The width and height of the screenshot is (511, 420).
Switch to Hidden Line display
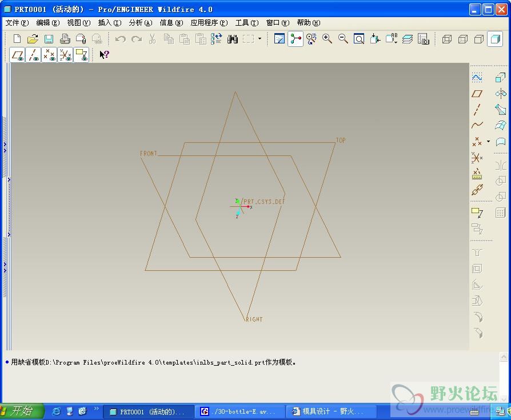(x=463, y=39)
